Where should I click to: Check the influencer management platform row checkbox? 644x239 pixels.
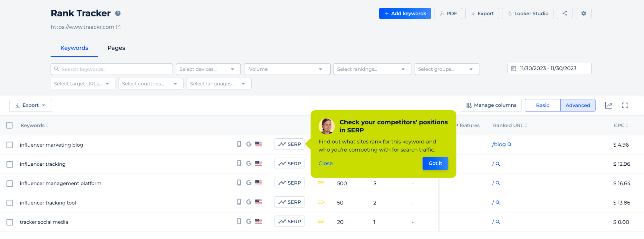(x=10, y=184)
